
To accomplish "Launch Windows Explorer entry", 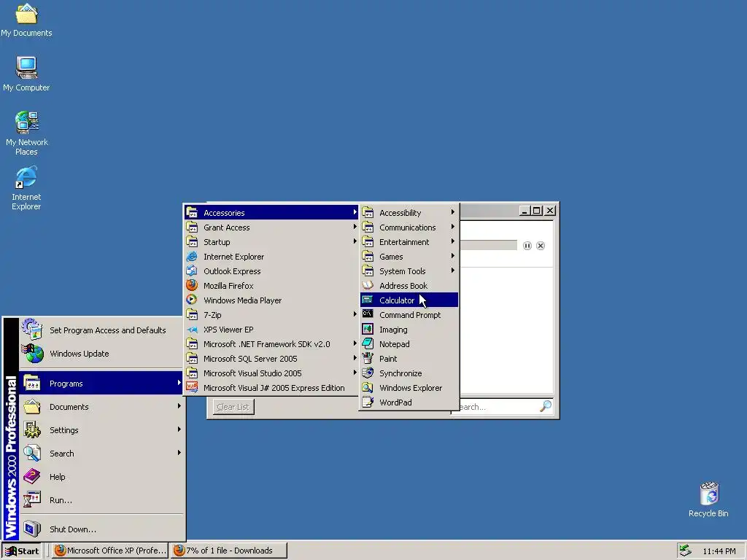I will [409, 388].
